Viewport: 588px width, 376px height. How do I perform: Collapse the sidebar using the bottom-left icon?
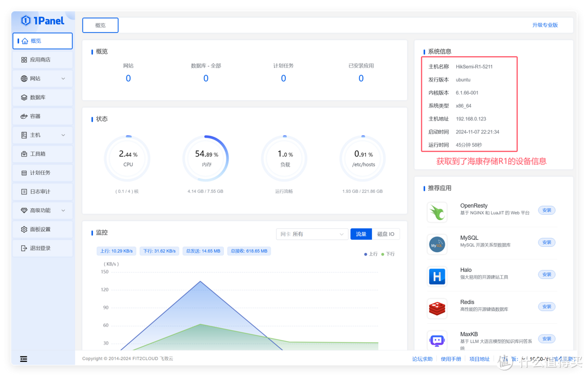[x=24, y=359]
